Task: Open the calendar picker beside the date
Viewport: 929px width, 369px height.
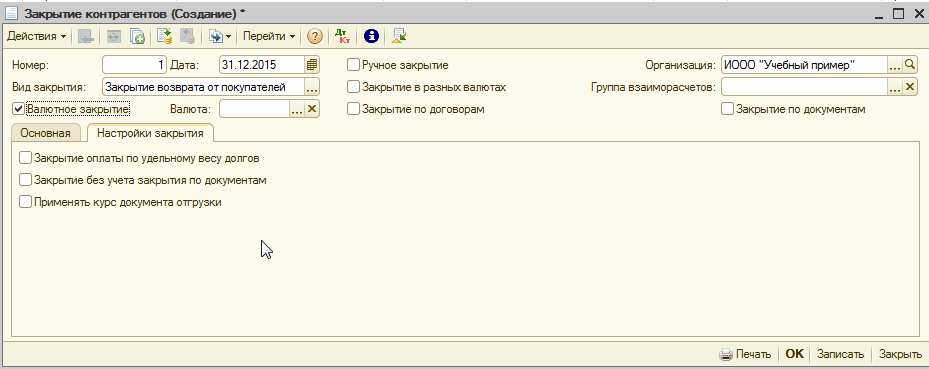Action: [x=312, y=65]
